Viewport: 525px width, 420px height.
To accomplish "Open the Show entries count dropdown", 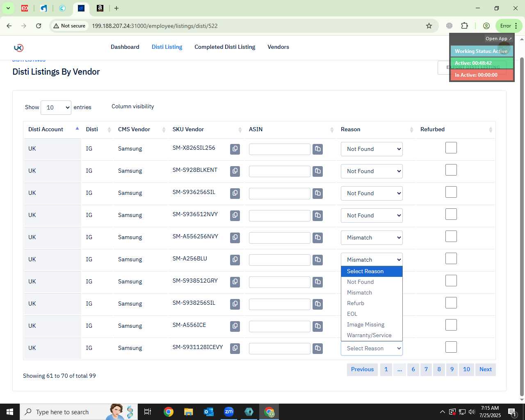I will 56,107.
